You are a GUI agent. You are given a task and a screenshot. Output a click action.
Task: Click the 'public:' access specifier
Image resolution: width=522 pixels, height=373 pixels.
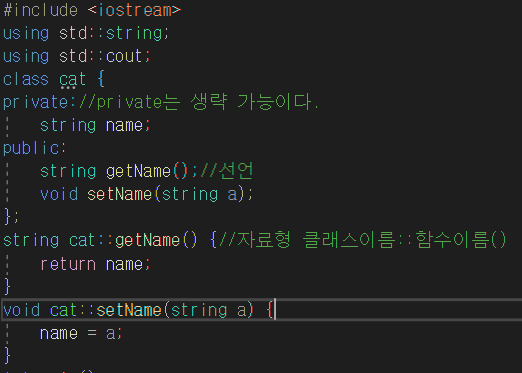tap(35, 148)
